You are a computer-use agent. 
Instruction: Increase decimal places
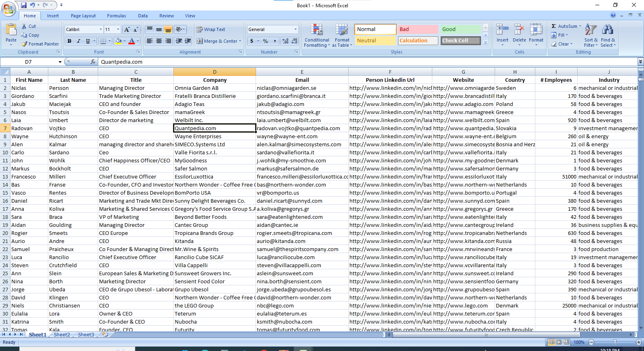click(285, 41)
